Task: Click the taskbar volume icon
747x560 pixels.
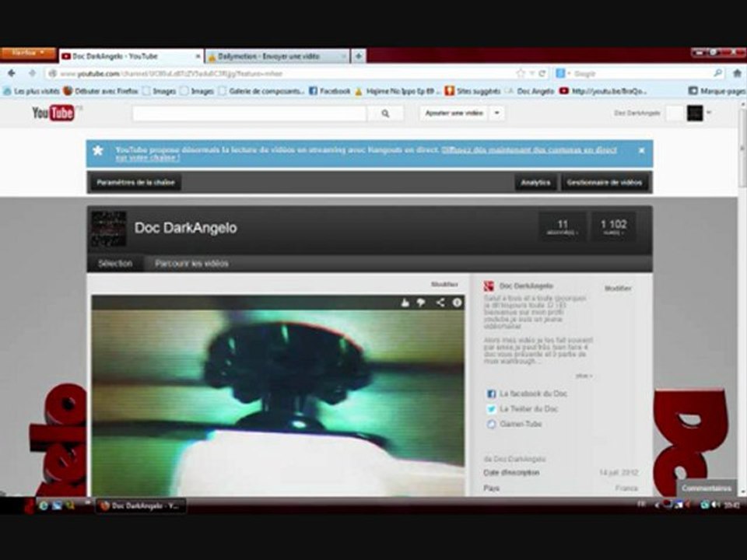Action: click(x=714, y=506)
